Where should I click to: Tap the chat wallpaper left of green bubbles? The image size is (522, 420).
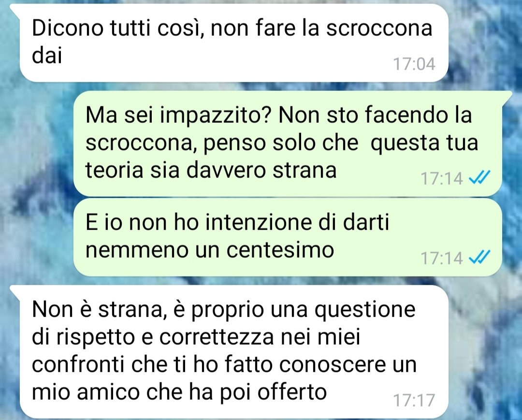click(x=37, y=183)
